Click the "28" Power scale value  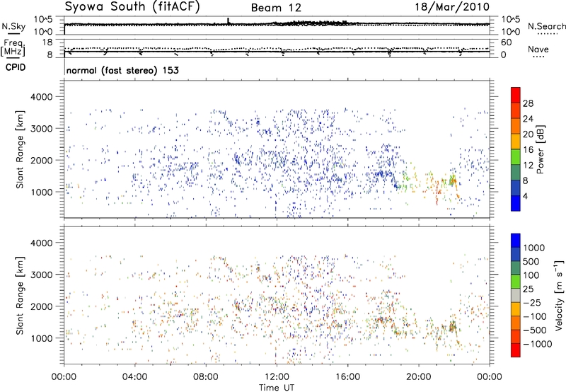(528, 103)
